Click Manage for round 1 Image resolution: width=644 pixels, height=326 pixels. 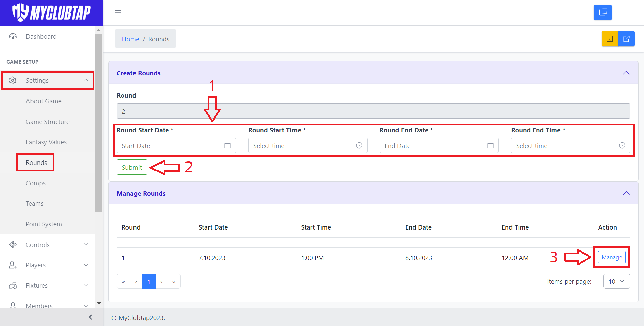(x=612, y=257)
